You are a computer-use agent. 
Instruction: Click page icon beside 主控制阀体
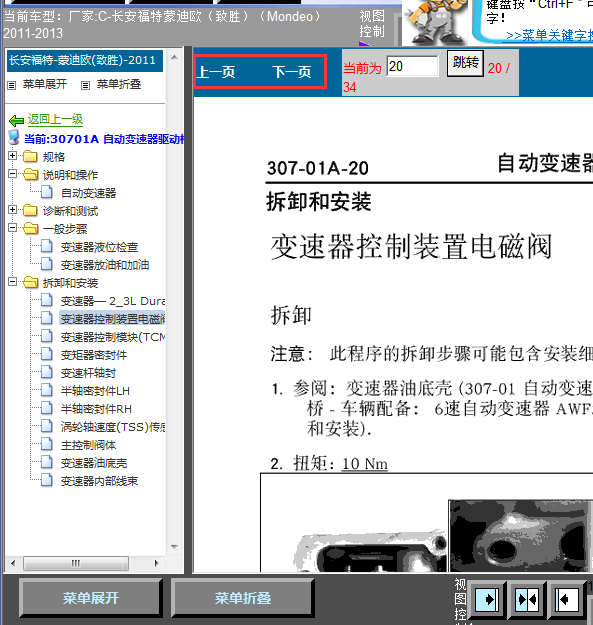(47, 444)
